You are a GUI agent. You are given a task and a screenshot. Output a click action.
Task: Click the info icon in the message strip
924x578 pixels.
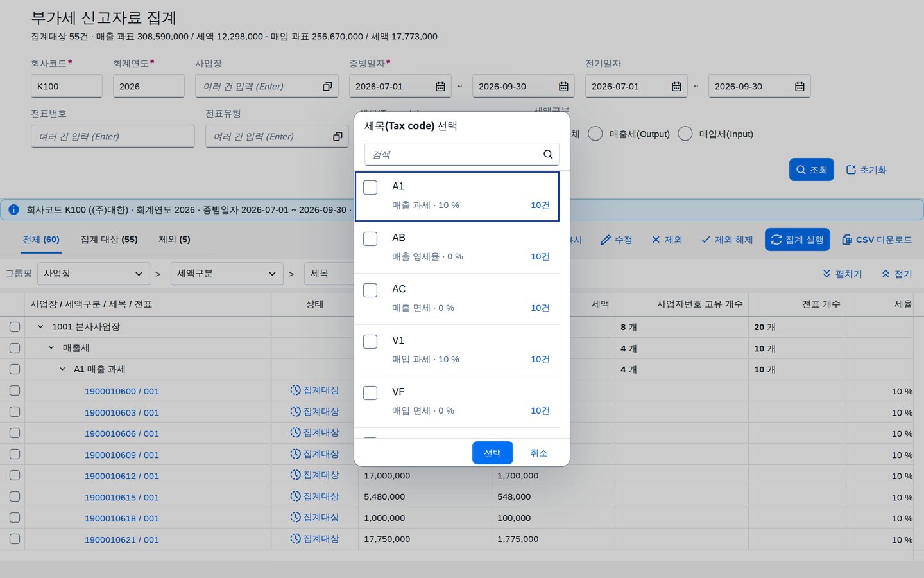[13, 209]
